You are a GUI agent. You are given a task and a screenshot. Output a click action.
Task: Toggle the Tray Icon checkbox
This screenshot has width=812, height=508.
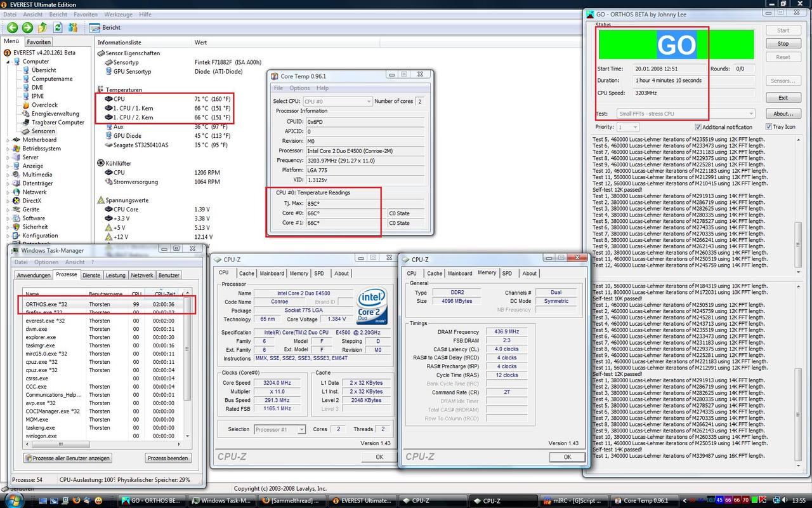[769, 127]
